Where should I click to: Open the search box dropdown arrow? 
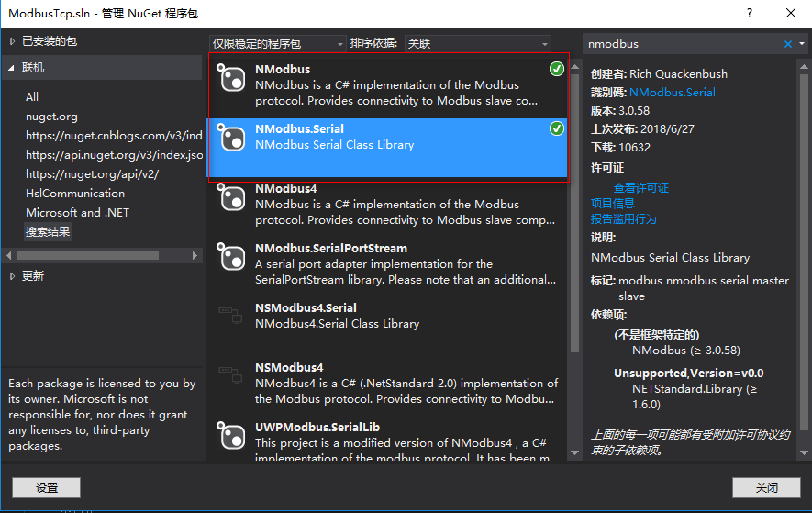[802, 44]
